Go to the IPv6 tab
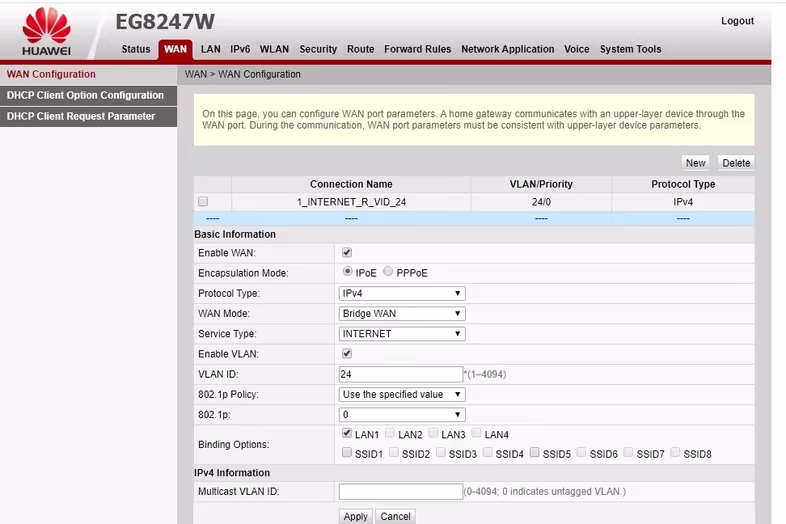786x524 pixels. pos(240,49)
